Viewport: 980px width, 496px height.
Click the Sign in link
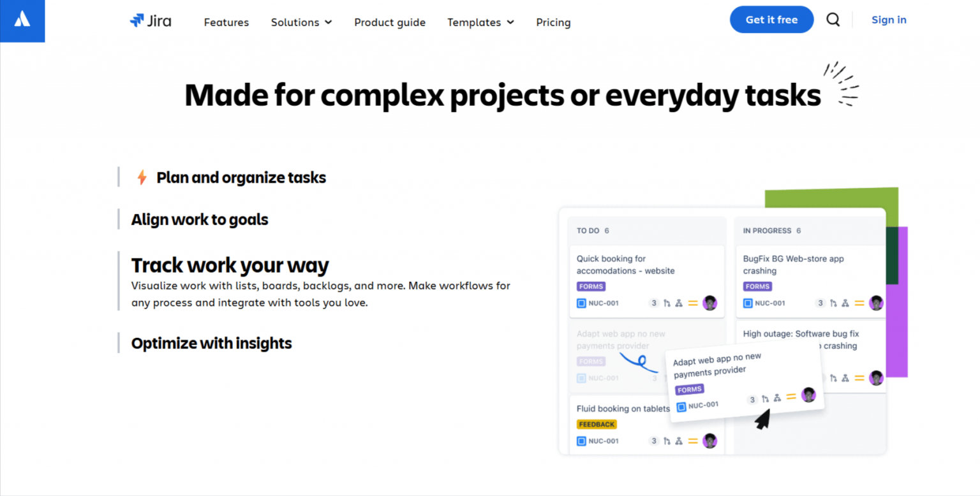(x=889, y=20)
